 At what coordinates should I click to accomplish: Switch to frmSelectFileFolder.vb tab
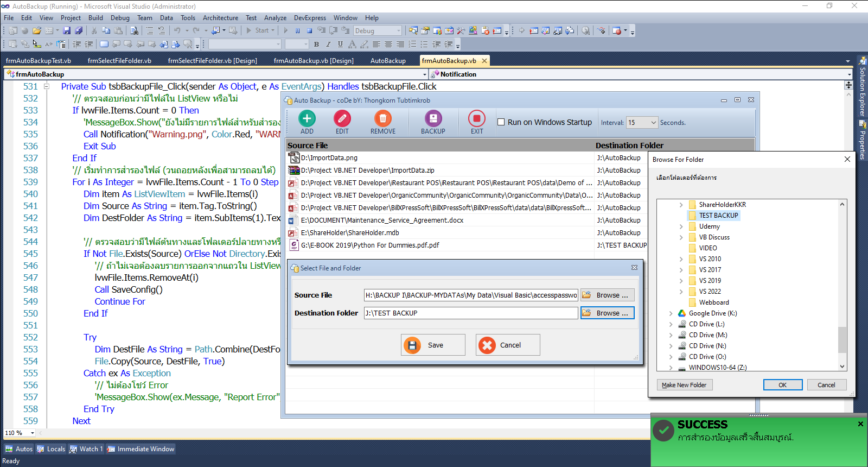click(x=119, y=61)
